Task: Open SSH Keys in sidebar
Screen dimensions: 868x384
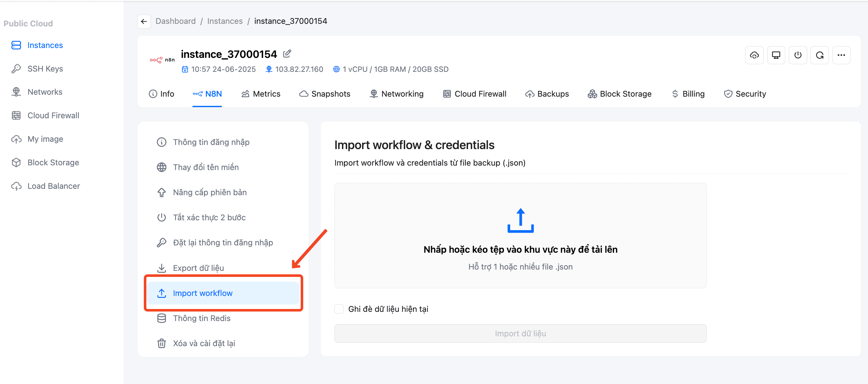Action: (x=45, y=69)
